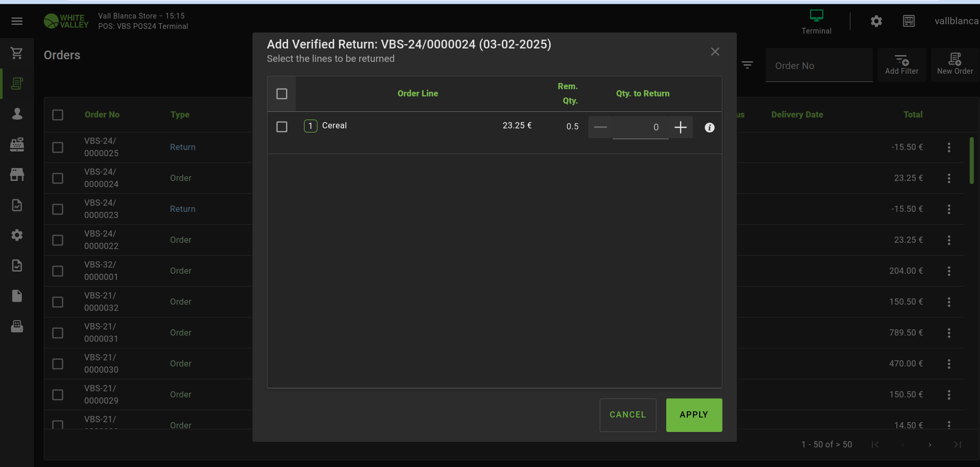This screenshot has width=980, height=467.
Task: Sort by Type column header
Action: coord(180,114)
